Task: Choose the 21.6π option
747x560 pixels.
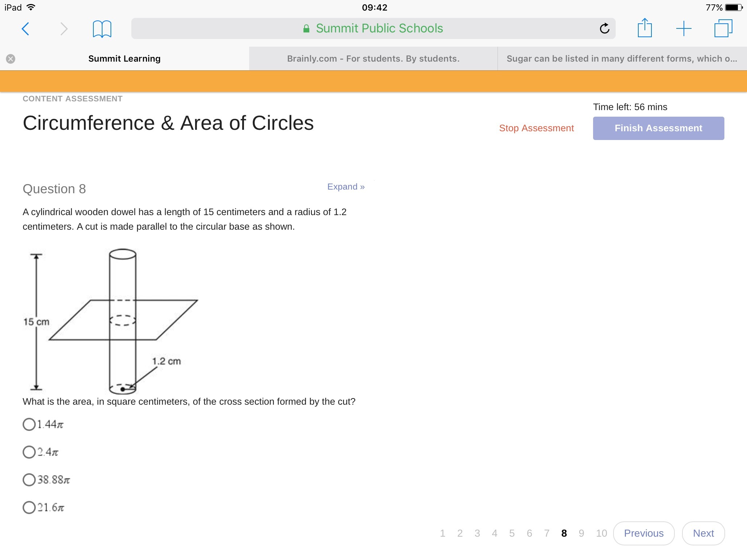Action: pyautogui.click(x=29, y=507)
